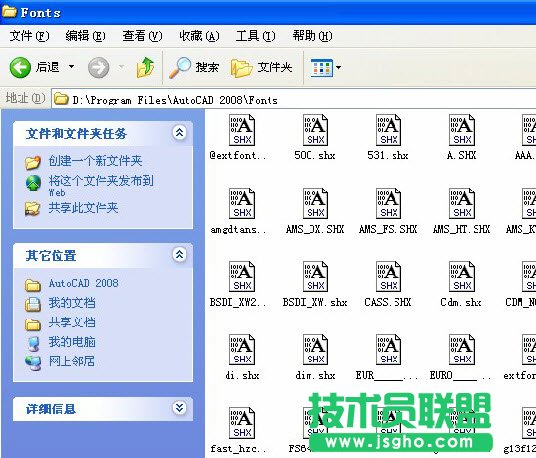Select the EUR____ SHX file icon
Screen dimensions: 536x458
[388, 350]
